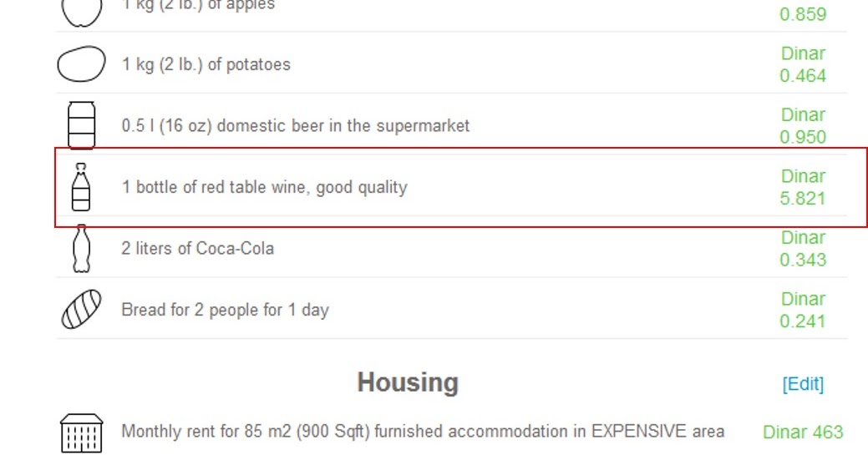
Task: Click the Coca-Cola price Dinar 0.343
Action: click(803, 248)
